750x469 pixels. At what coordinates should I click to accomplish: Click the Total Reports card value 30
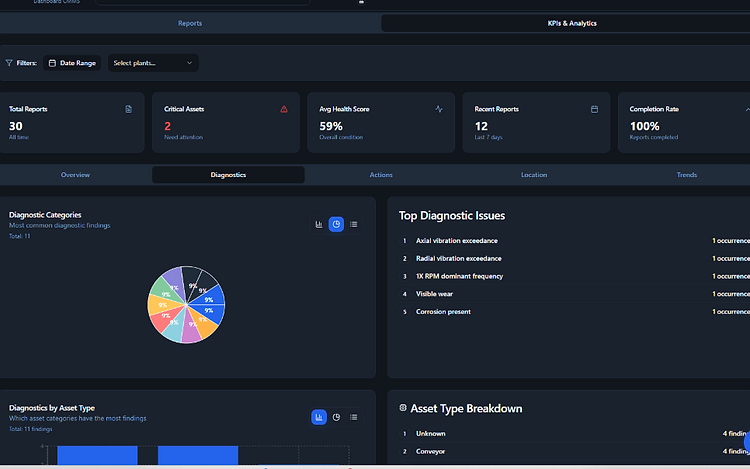coord(15,126)
